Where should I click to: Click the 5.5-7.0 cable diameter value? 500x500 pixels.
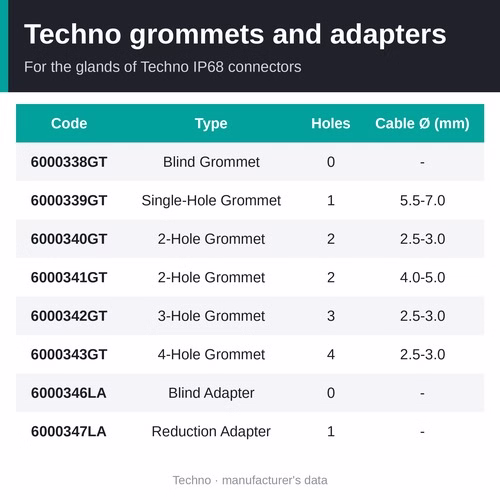pos(422,201)
